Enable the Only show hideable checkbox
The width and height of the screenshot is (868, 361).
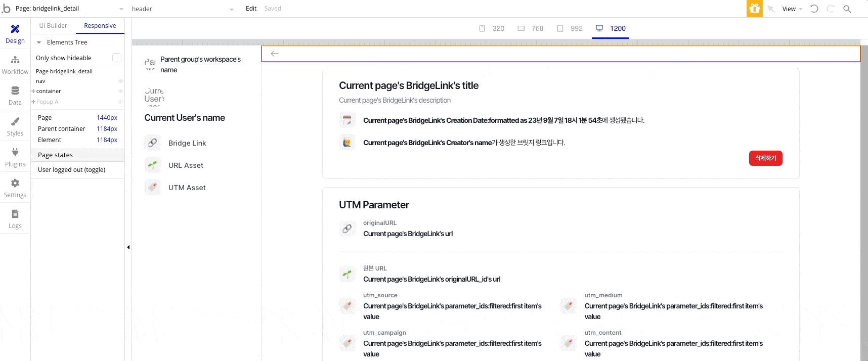(117, 58)
